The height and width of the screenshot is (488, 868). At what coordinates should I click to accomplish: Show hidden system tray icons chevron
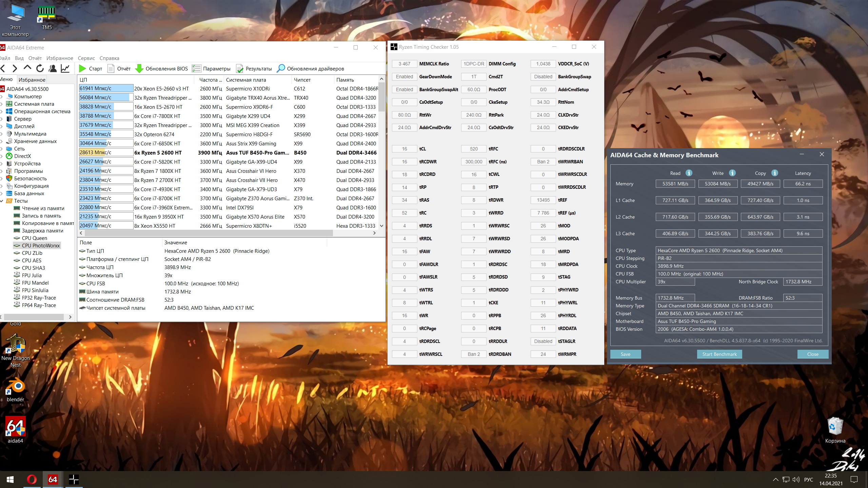click(775, 479)
